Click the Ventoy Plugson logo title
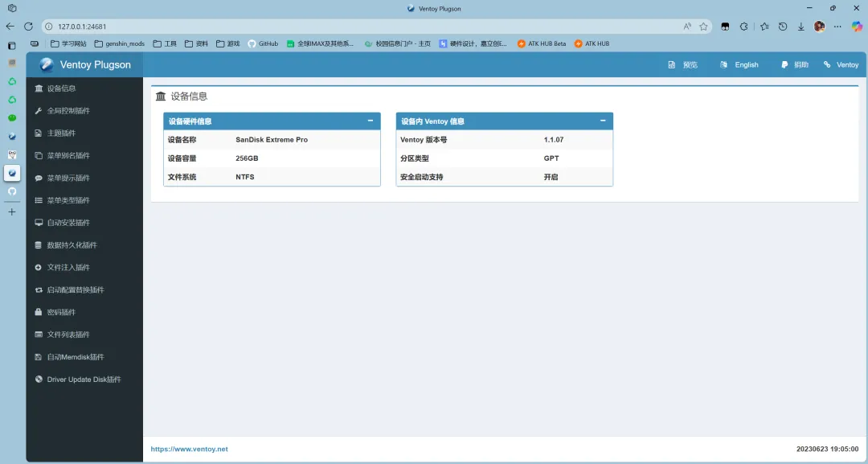This screenshot has width=868, height=464. coord(84,65)
